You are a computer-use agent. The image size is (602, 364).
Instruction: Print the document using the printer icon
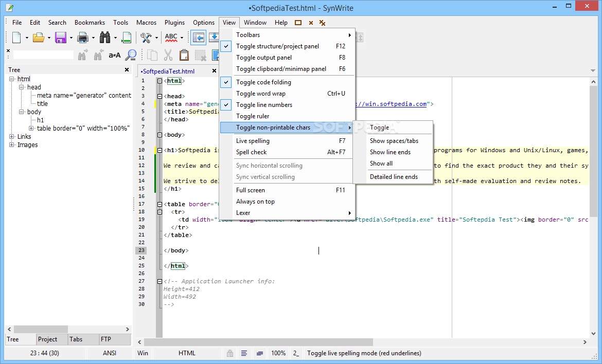83,38
